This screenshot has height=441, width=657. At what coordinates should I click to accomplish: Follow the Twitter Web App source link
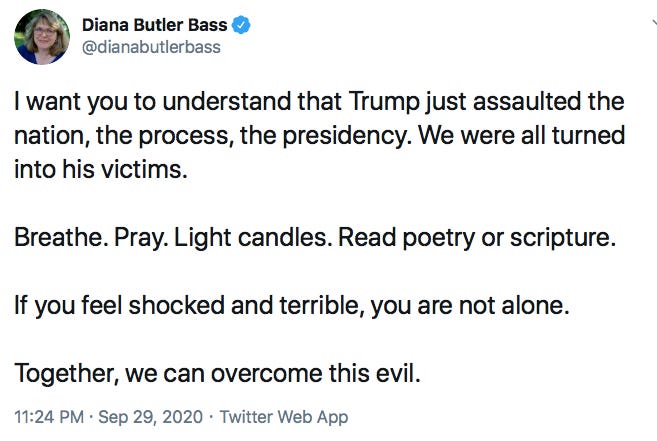pyautogui.click(x=284, y=417)
